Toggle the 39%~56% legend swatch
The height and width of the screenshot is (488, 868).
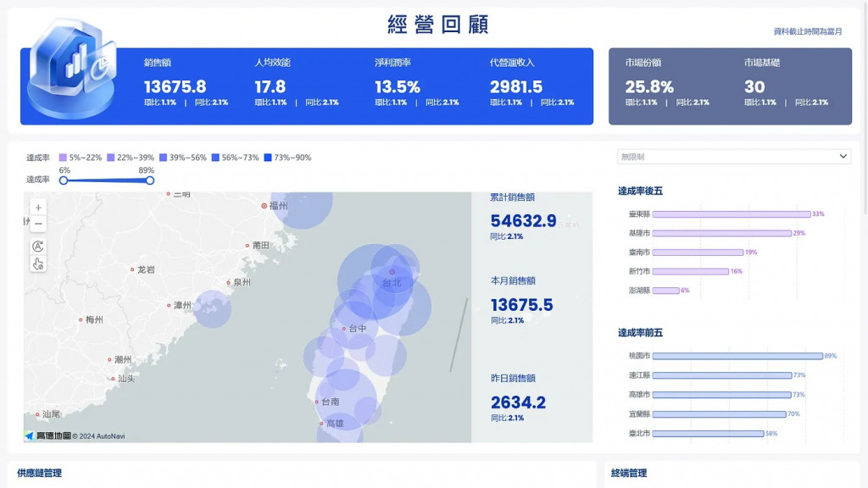click(x=163, y=158)
